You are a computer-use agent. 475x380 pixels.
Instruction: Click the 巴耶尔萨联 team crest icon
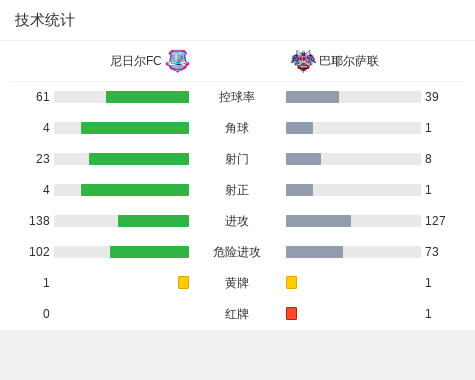point(303,61)
